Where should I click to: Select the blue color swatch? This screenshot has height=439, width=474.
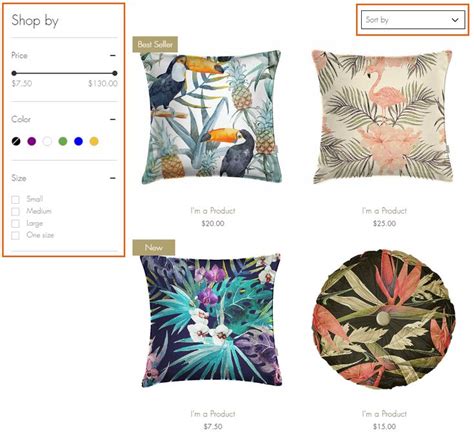click(78, 141)
